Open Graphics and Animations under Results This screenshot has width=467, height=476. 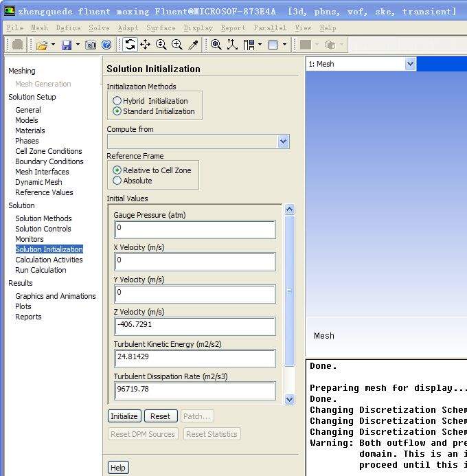(x=56, y=296)
